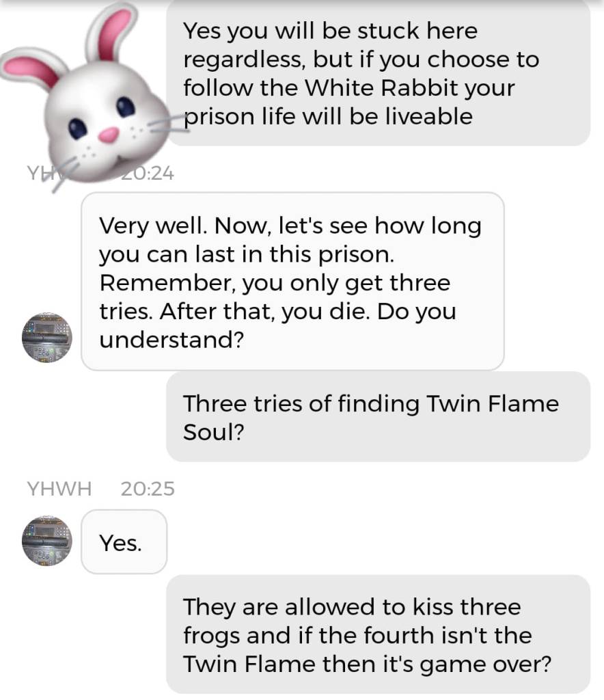The image size is (604, 700).
Task: Select the 'kiss three frogs' message bubble
Action: [379, 634]
